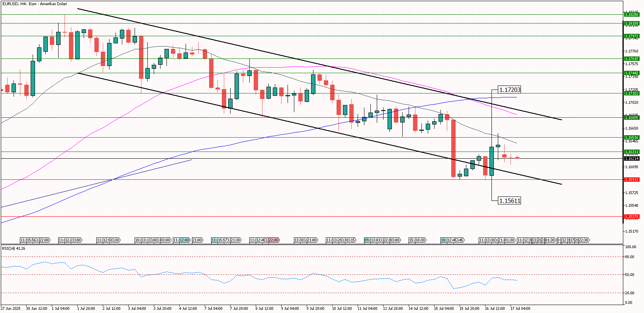644x313 pixels.
Task: Click the 1.16650 price axis value
Action: 632,128
